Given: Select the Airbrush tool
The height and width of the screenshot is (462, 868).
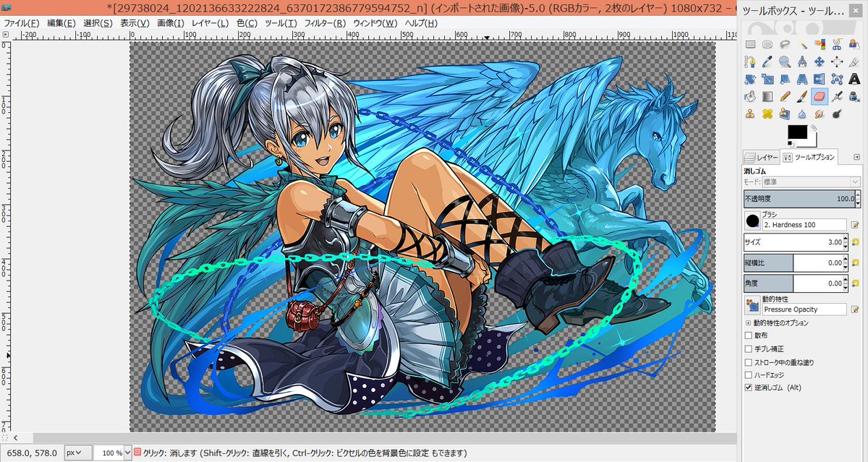Looking at the screenshot, I should point(837,96).
